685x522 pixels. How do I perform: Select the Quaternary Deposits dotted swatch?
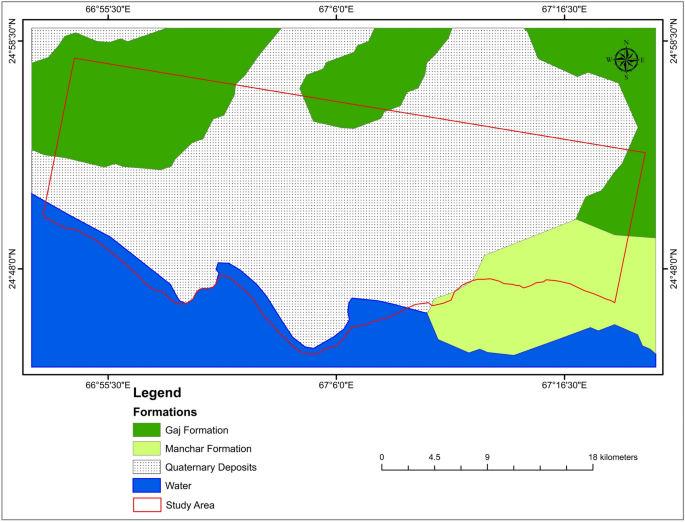tap(147, 467)
